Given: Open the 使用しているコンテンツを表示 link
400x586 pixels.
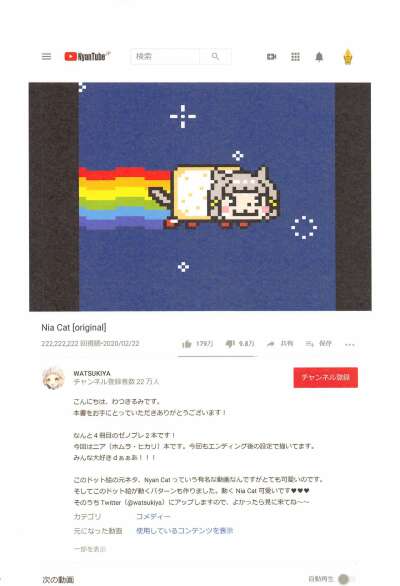Looking at the screenshot, I should click(185, 531).
